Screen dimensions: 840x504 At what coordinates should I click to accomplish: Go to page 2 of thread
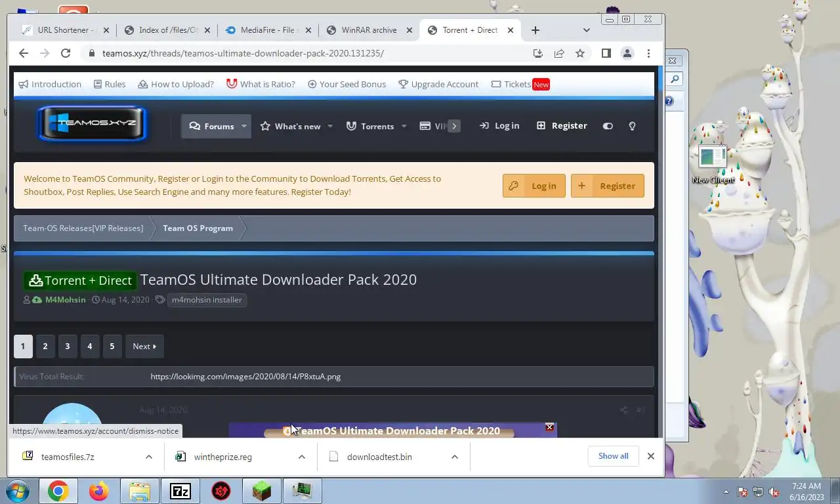pyautogui.click(x=45, y=346)
